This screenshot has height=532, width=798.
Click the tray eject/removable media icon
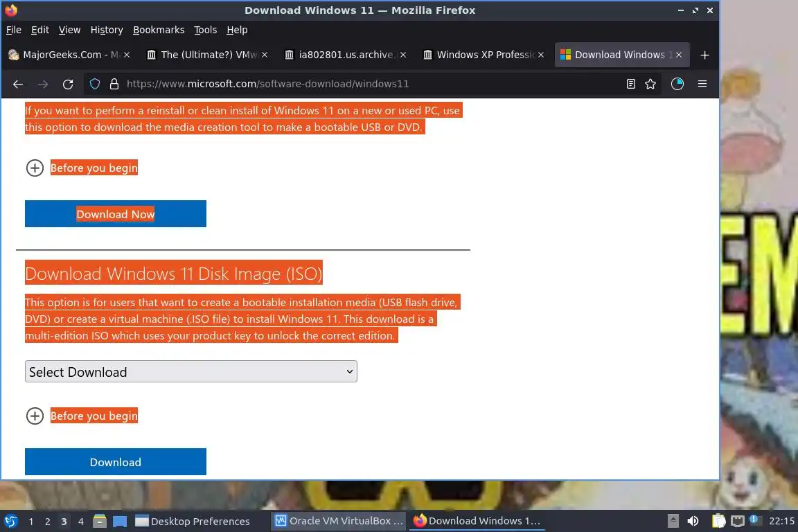pyautogui.click(x=673, y=521)
